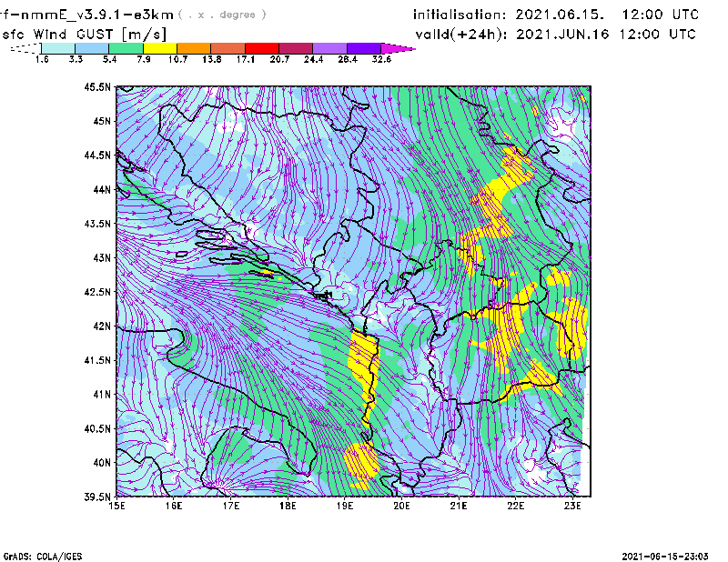Click the 39.5N latitude label
The width and height of the screenshot is (728, 562).
[x=97, y=497]
